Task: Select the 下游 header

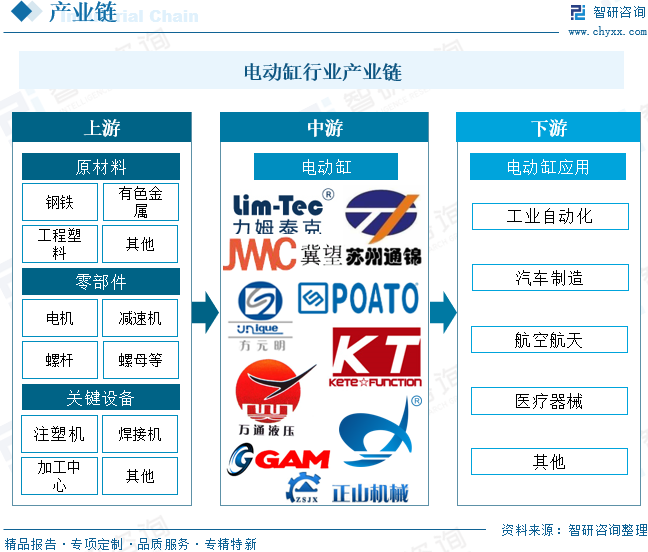Action: (548, 127)
